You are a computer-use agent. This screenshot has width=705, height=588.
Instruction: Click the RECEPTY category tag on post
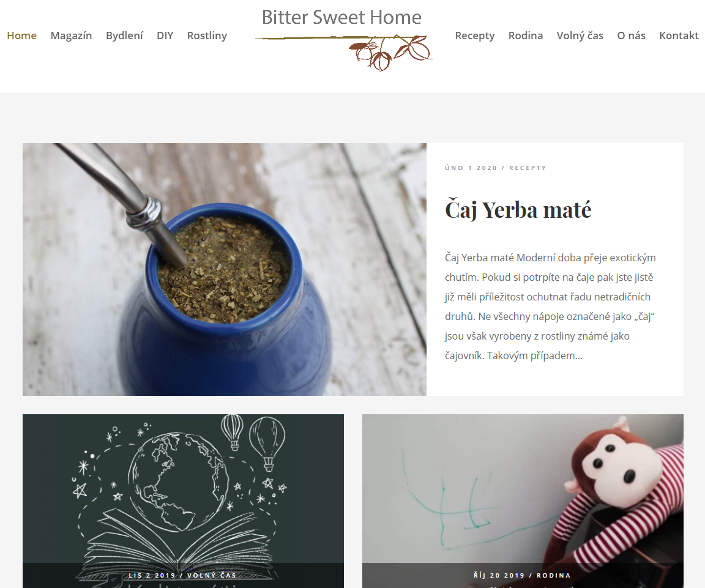click(528, 168)
